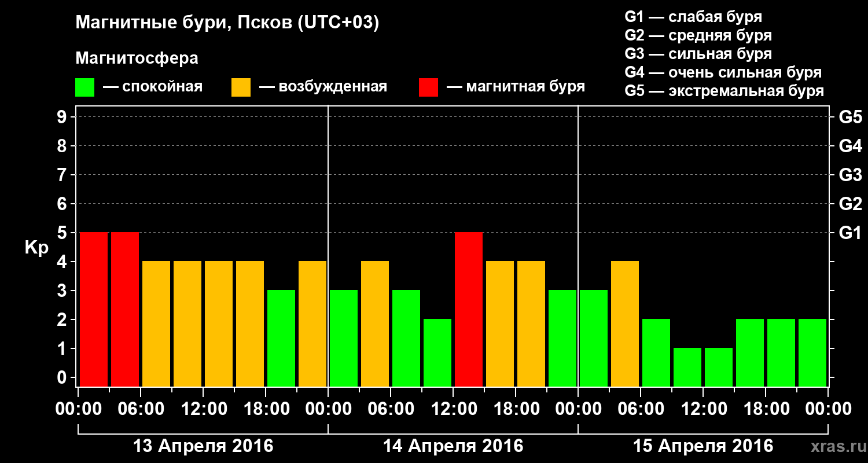868x463 pixels.
Task: Click the orange bar starting at 12:00 on 13 April
Action: pos(219,324)
